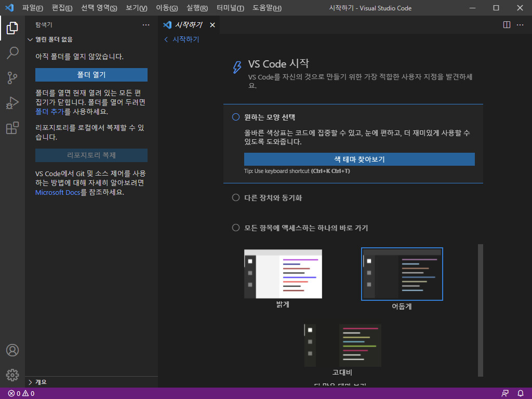Click the 폴더 열기 button
This screenshot has width=532, height=399.
coord(91,75)
